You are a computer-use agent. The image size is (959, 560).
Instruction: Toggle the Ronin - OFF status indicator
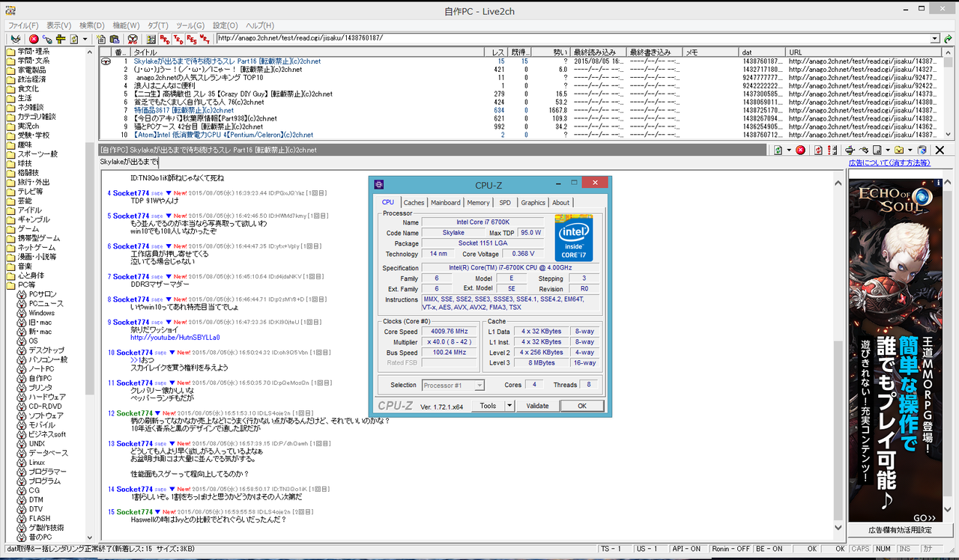[x=730, y=549]
